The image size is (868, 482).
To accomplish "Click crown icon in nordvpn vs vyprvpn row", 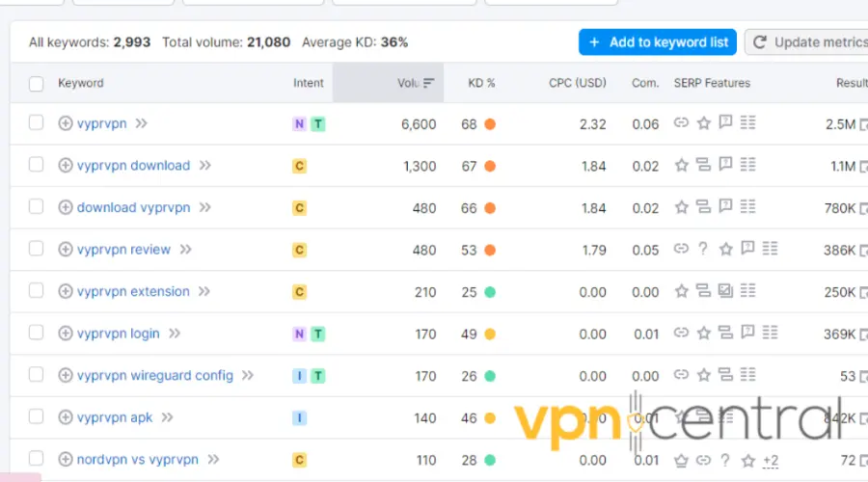I will (x=681, y=461).
